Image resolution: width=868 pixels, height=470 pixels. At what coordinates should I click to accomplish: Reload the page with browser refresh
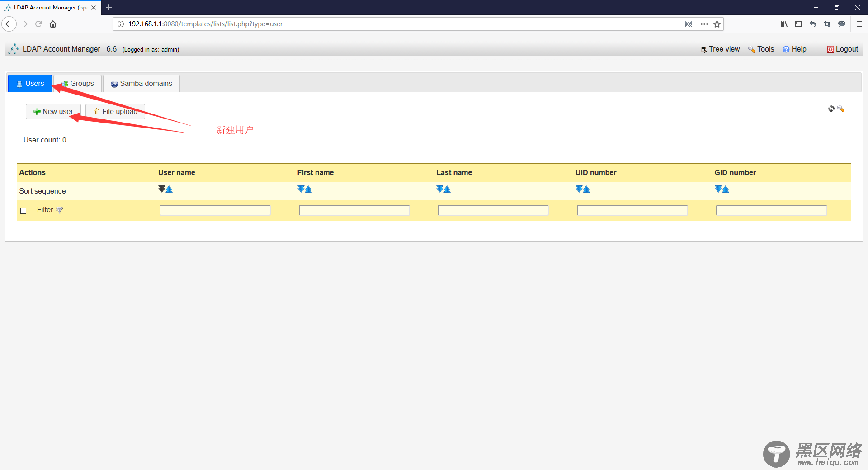coord(38,24)
